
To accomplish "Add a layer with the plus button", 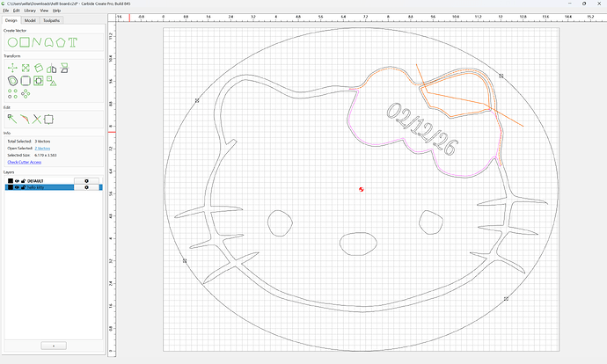I will (x=54, y=346).
